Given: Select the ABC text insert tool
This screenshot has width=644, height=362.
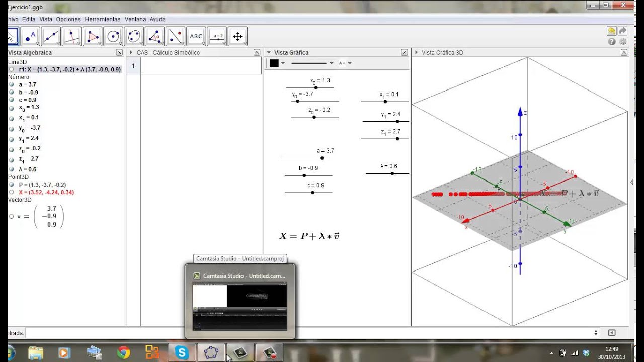Looking at the screenshot, I should click(x=196, y=36).
